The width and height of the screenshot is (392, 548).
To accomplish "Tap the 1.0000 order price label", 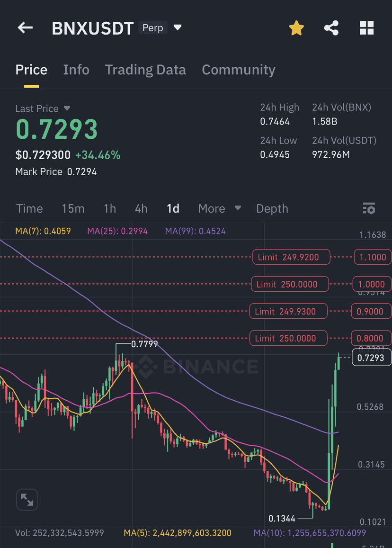I will (372, 284).
